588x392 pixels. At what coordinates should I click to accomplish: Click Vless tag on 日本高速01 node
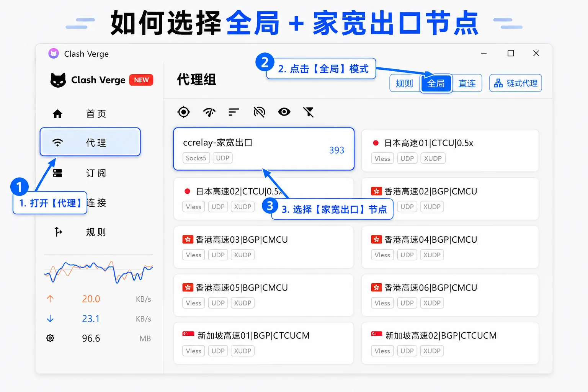(x=382, y=158)
